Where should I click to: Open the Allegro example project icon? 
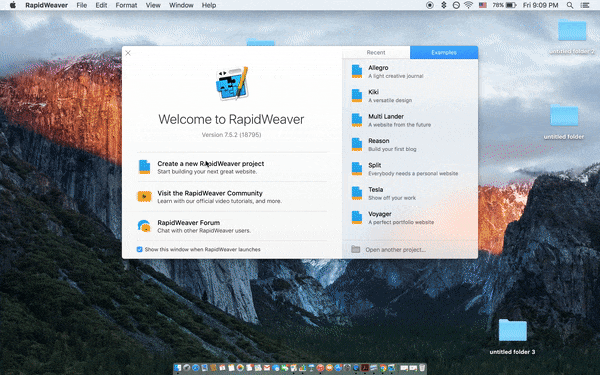pyautogui.click(x=357, y=71)
